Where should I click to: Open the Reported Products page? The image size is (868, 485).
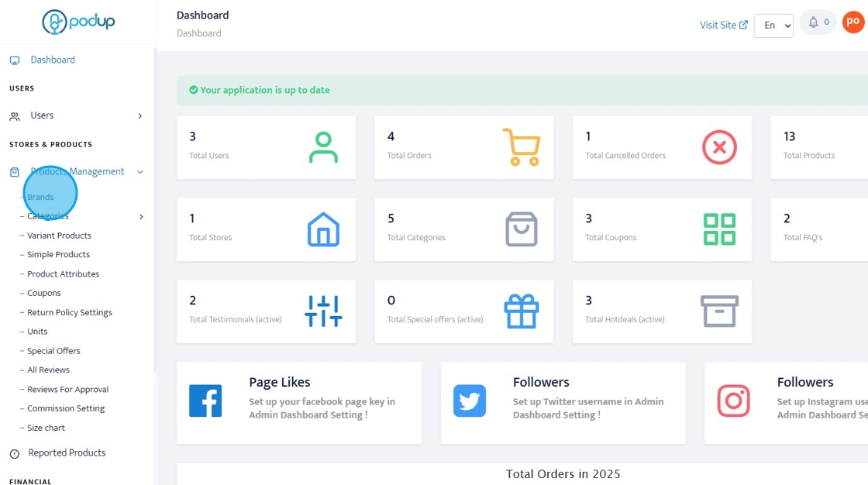coord(67,453)
